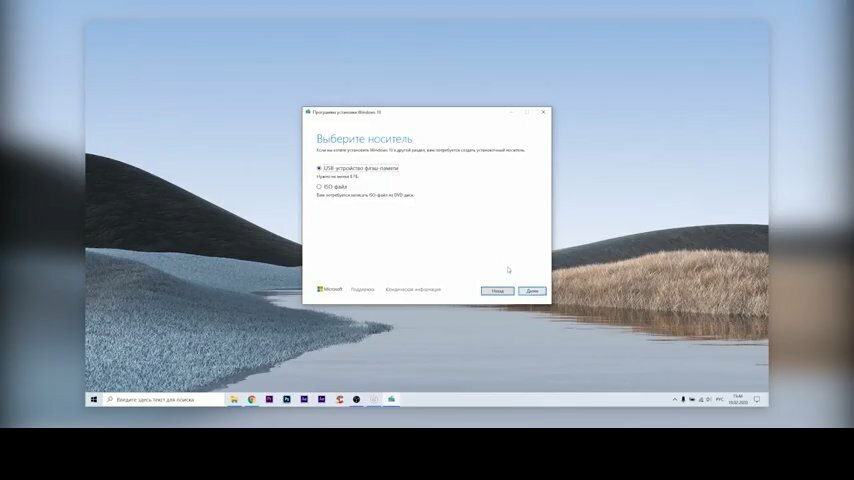854x480 pixels.
Task: Open the black circular app on the taskbar
Action: coord(356,399)
